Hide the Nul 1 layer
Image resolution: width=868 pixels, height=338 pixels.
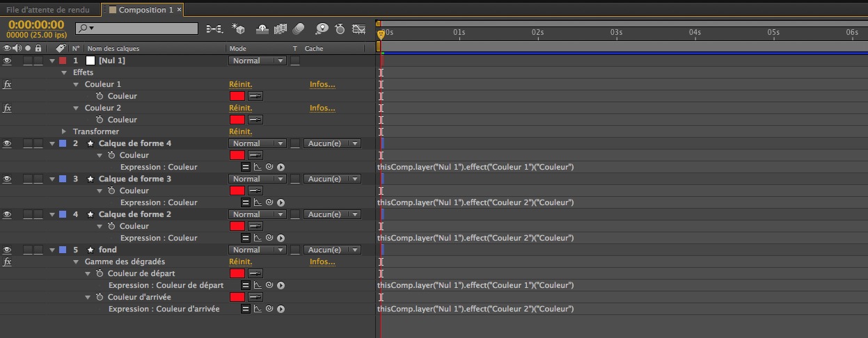tap(8, 61)
